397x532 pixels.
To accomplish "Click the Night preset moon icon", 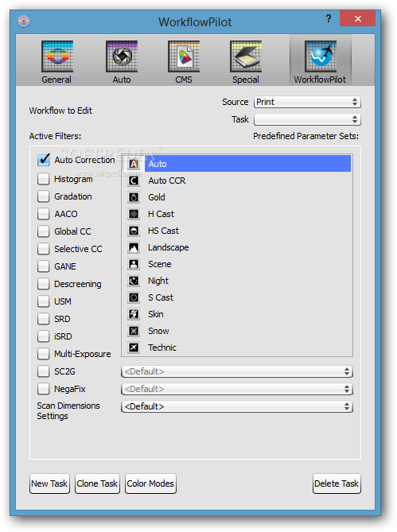I will coord(134,281).
